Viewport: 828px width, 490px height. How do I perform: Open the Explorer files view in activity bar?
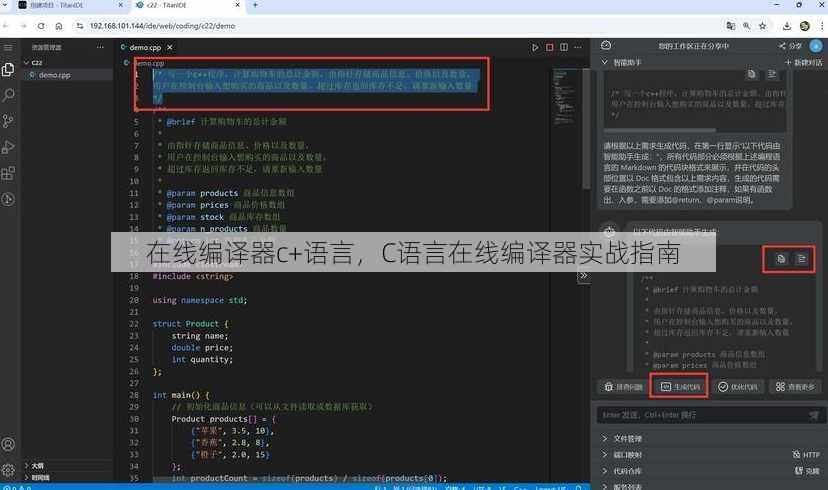(x=8, y=69)
